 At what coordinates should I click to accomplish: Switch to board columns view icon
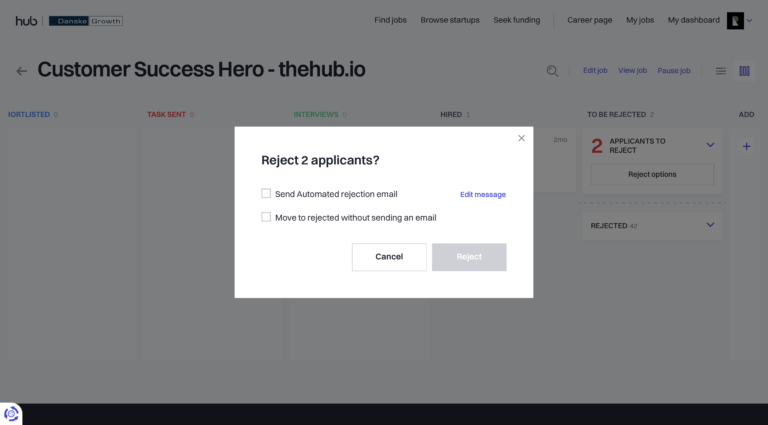(x=744, y=71)
